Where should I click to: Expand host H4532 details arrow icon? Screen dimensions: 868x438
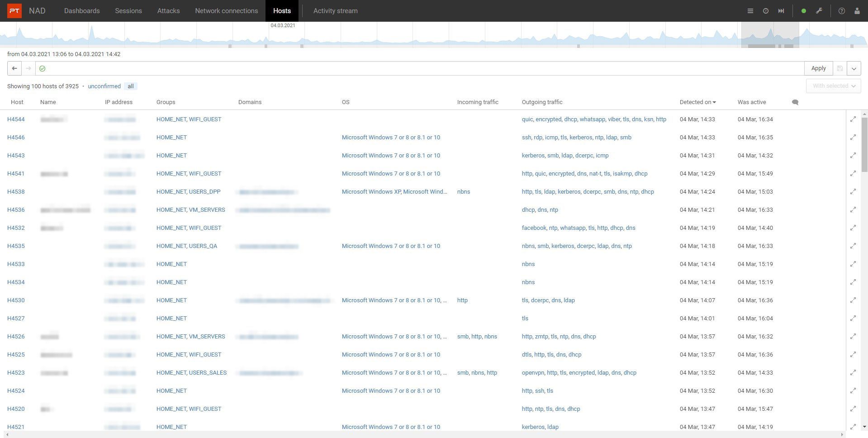[853, 228]
